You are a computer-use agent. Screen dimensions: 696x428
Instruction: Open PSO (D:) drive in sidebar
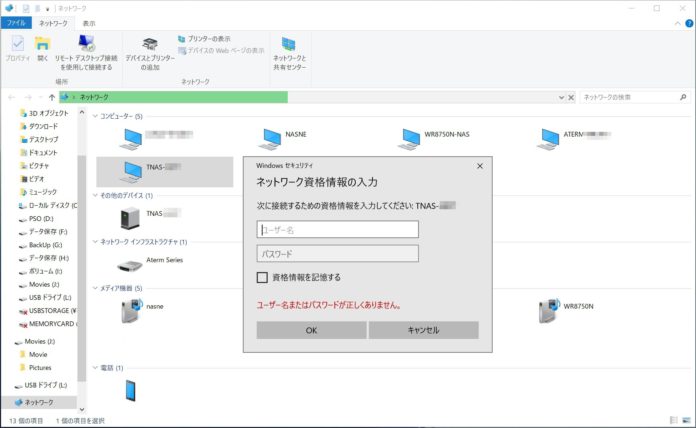[36, 219]
